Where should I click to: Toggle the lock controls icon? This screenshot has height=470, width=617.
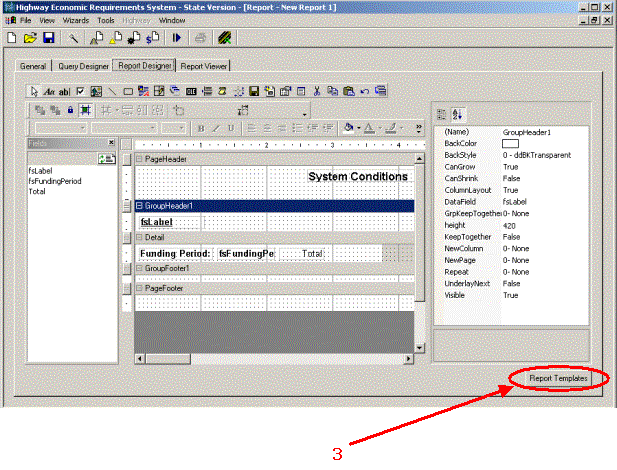(70, 110)
